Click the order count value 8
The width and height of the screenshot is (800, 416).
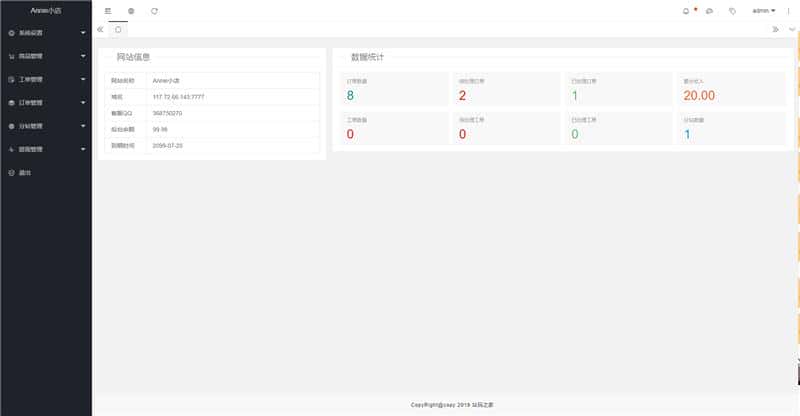350,95
